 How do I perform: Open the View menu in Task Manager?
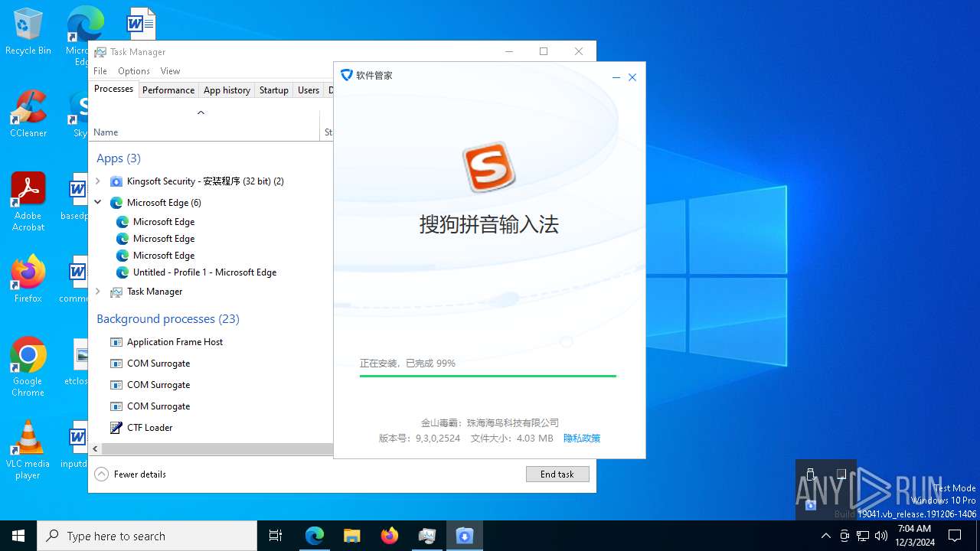pos(170,71)
